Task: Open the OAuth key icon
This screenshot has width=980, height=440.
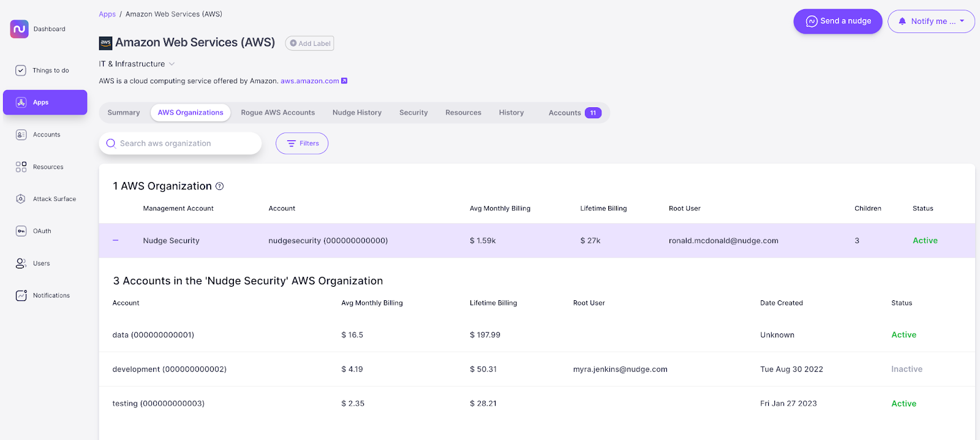Action: (21, 231)
